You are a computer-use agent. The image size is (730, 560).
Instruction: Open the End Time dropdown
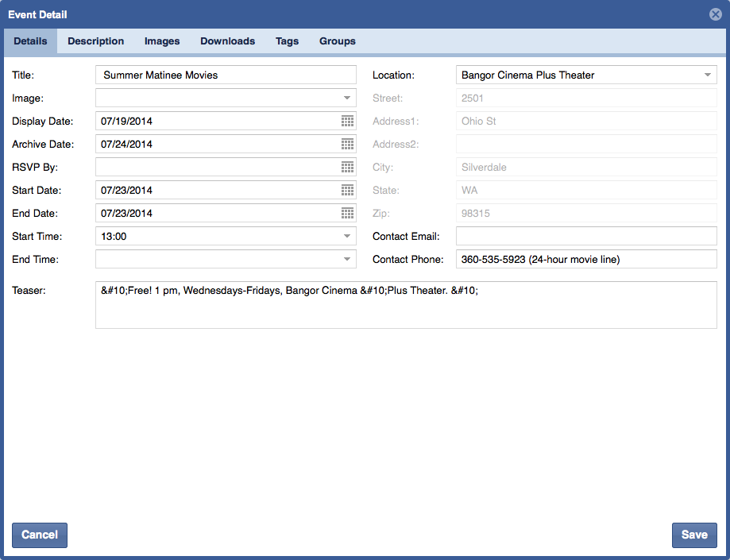click(x=347, y=259)
